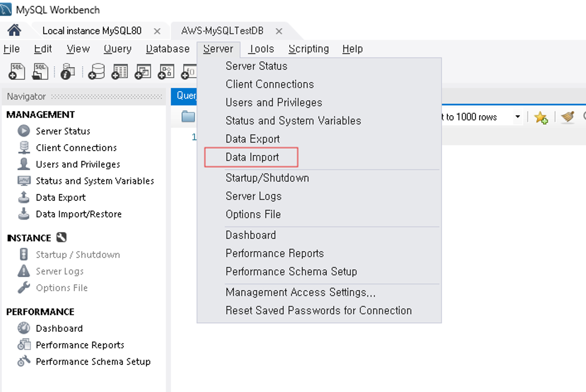Viewport: 586px width, 392px height.
Task: Click new SQL tab toolbar icon
Action: click(x=17, y=71)
